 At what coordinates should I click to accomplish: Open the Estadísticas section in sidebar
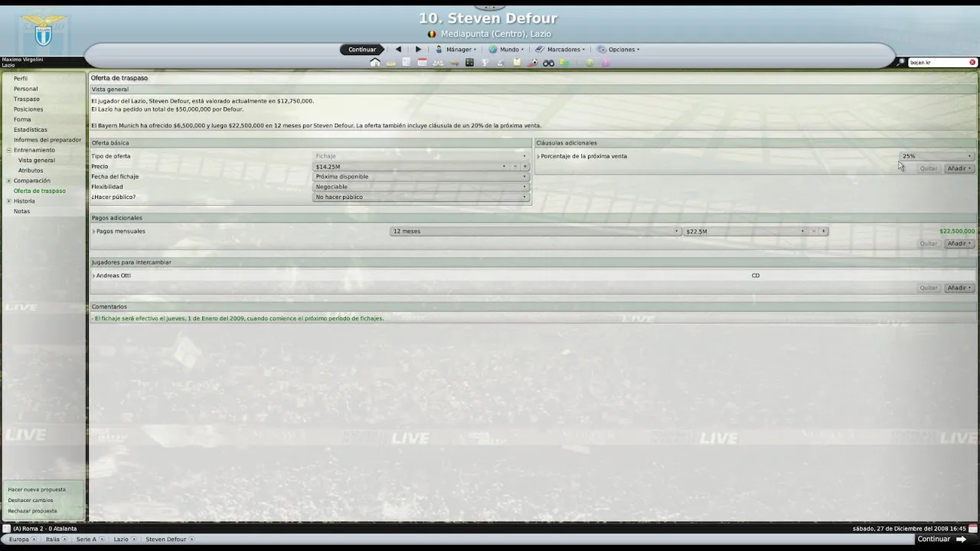(30, 129)
